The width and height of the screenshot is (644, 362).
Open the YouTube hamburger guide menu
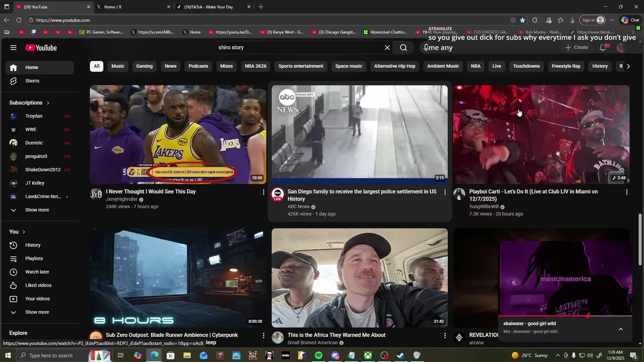pos(14,48)
